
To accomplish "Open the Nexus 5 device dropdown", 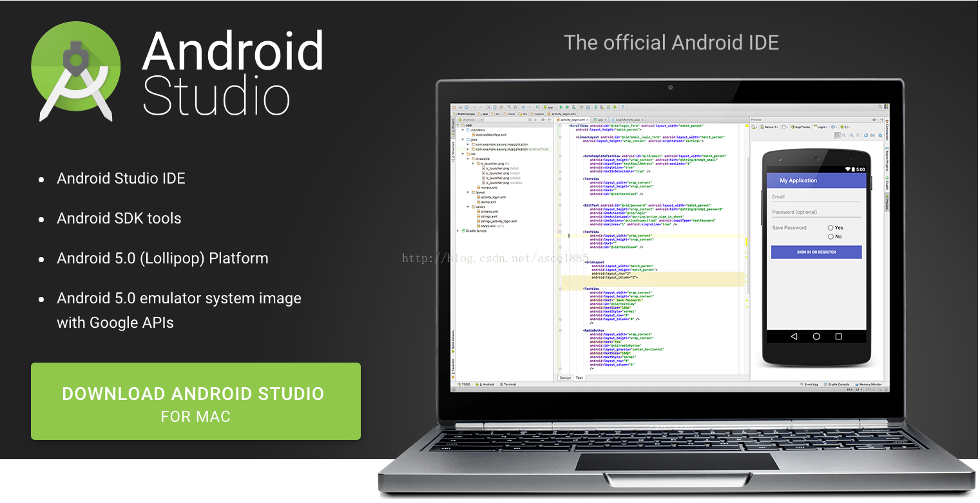I will tap(770, 127).
